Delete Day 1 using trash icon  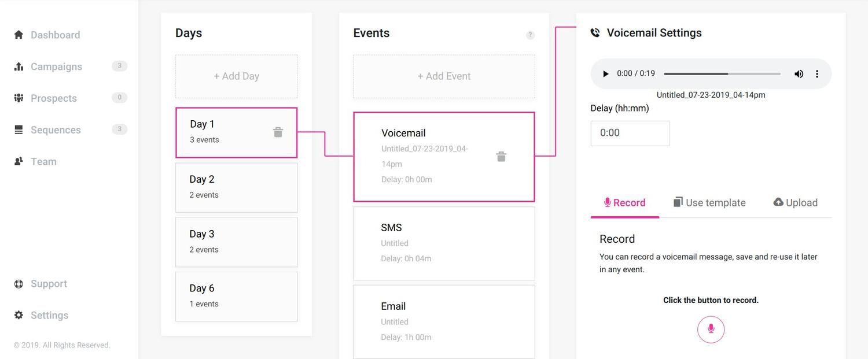point(278,132)
